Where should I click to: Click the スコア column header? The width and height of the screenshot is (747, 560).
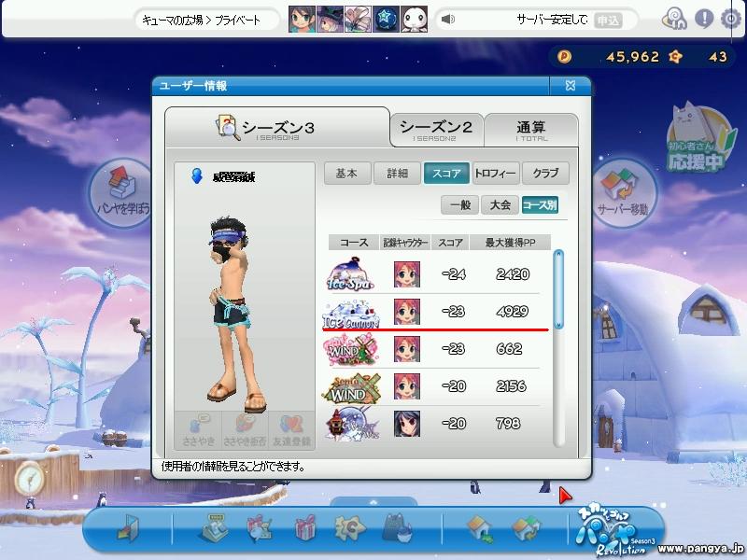[x=450, y=243]
